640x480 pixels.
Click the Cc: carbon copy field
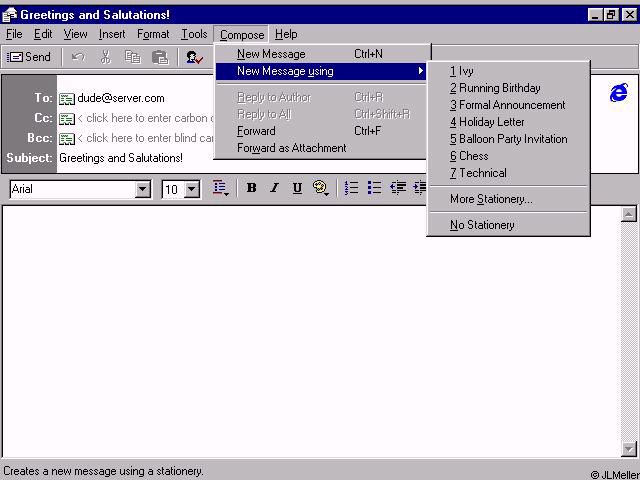[x=145, y=118]
